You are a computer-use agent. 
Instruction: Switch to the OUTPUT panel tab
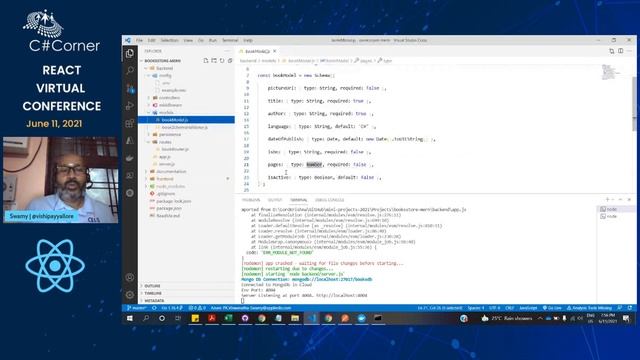275,200
